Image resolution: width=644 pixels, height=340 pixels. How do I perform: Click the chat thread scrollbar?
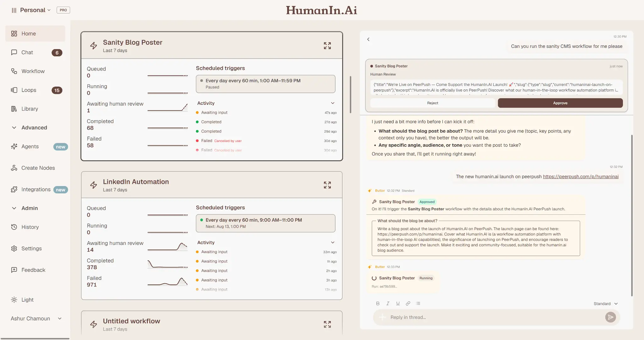632,216
